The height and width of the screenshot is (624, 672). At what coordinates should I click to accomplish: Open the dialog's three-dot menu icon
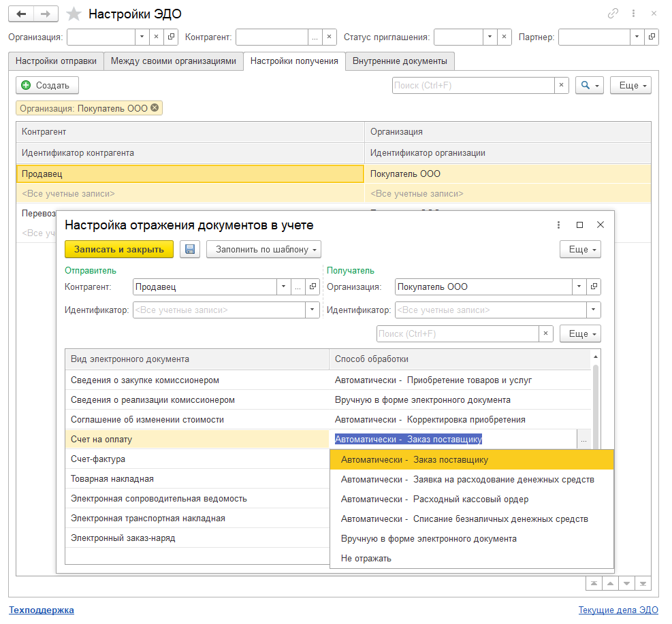pos(558,225)
